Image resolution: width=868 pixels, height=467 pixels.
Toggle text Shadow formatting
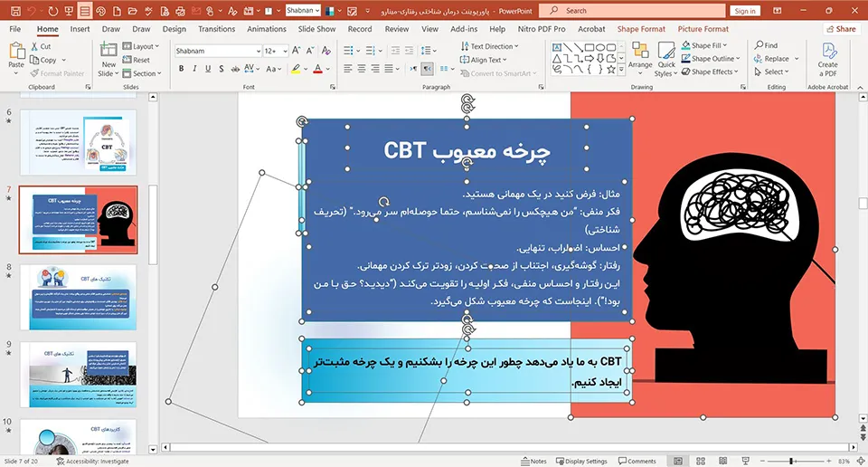click(221, 69)
